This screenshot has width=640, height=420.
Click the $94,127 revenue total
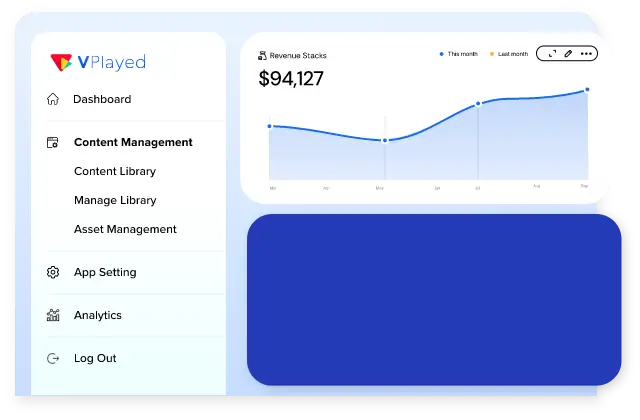pyautogui.click(x=291, y=79)
